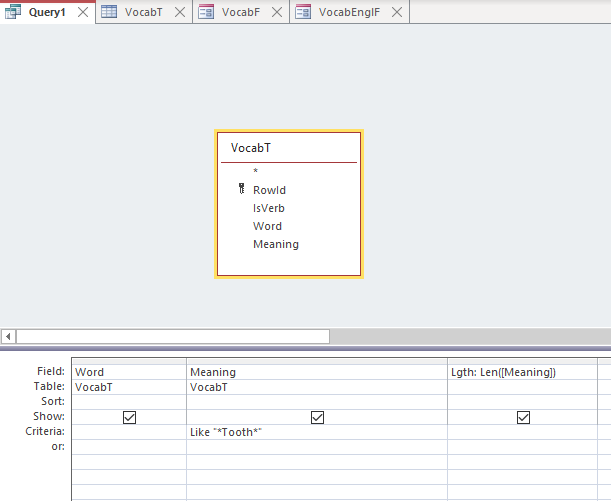Uncheck Show for the Word column

pos(129,417)
